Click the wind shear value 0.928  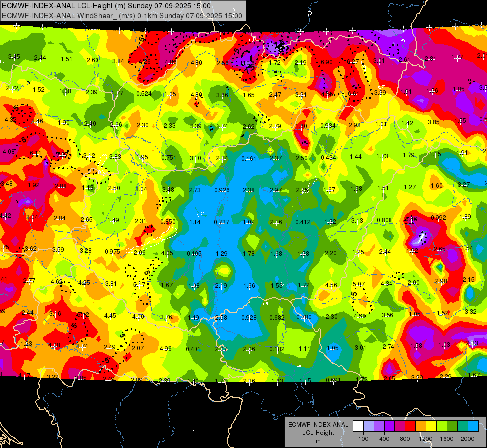pos(249,318)
